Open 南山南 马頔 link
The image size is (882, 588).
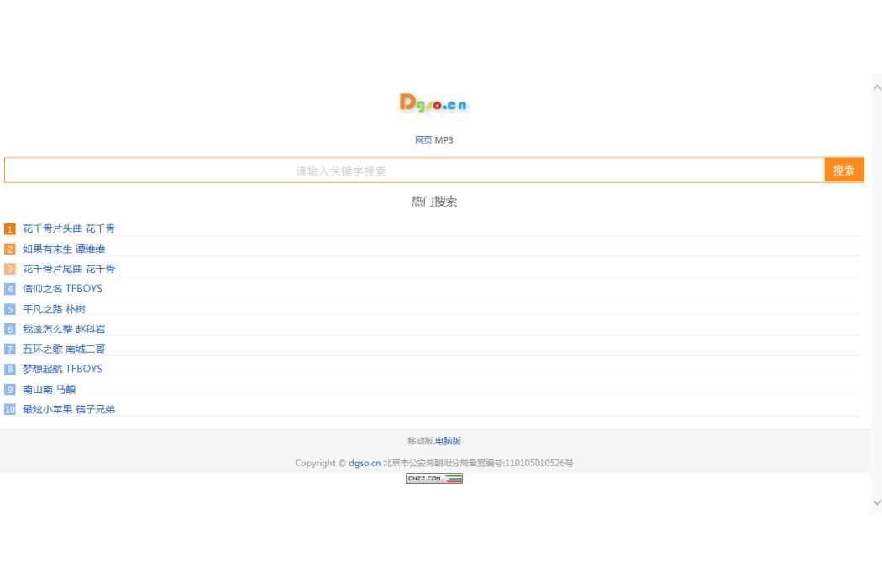pos(49,390)
